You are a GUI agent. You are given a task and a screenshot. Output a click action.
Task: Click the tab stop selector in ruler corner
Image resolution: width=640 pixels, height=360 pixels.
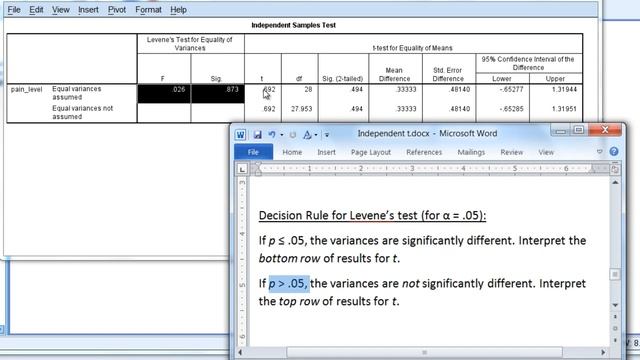242,169
